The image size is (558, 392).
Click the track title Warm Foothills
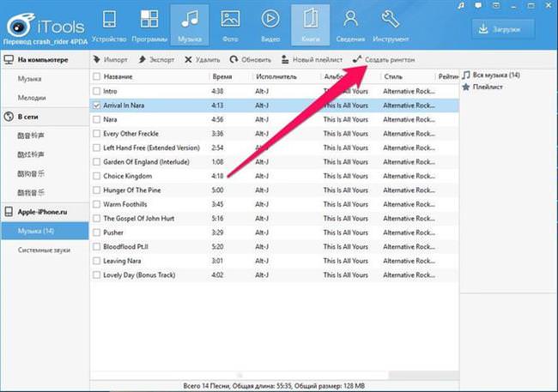[x=125, y=204]
